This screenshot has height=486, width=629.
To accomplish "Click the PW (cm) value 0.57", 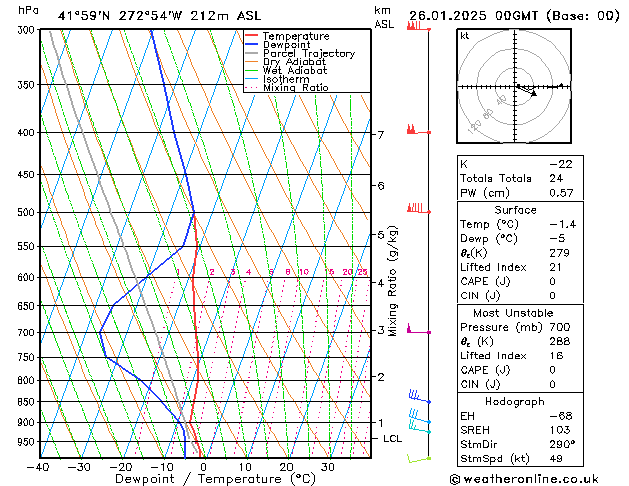I will point(561,193).
